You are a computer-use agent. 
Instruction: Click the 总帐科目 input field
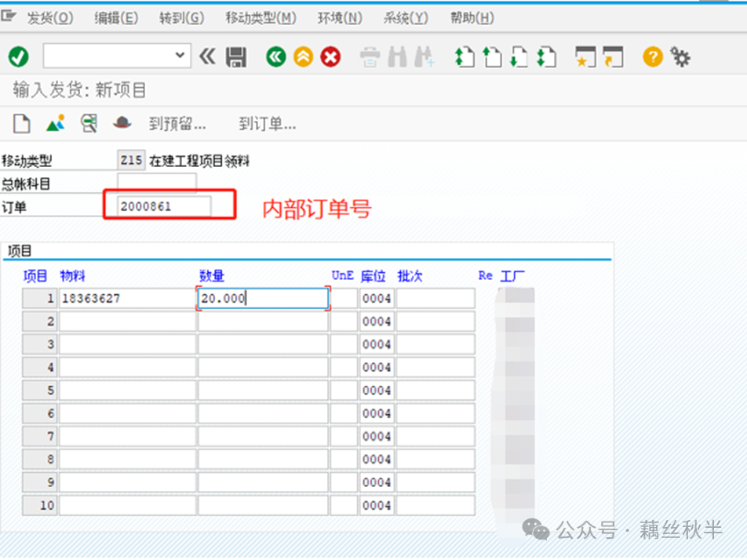point(157,183)
